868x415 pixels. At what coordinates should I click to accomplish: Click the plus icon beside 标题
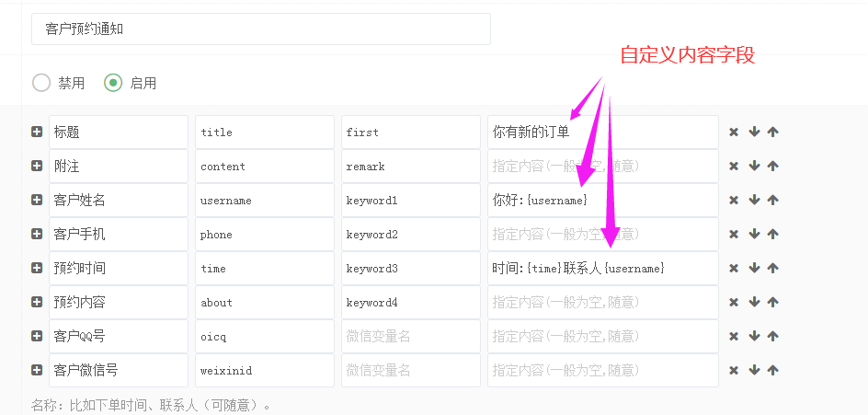coord(37,133)
